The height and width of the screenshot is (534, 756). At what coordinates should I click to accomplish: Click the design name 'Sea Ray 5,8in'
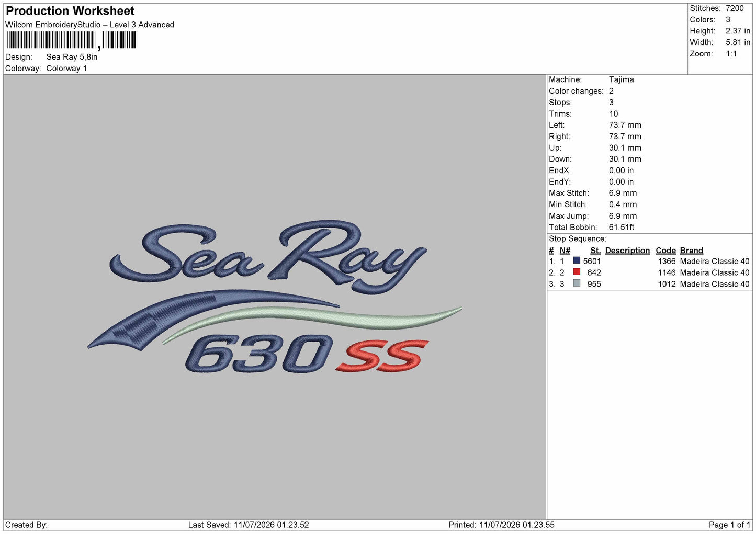[72, 57]
